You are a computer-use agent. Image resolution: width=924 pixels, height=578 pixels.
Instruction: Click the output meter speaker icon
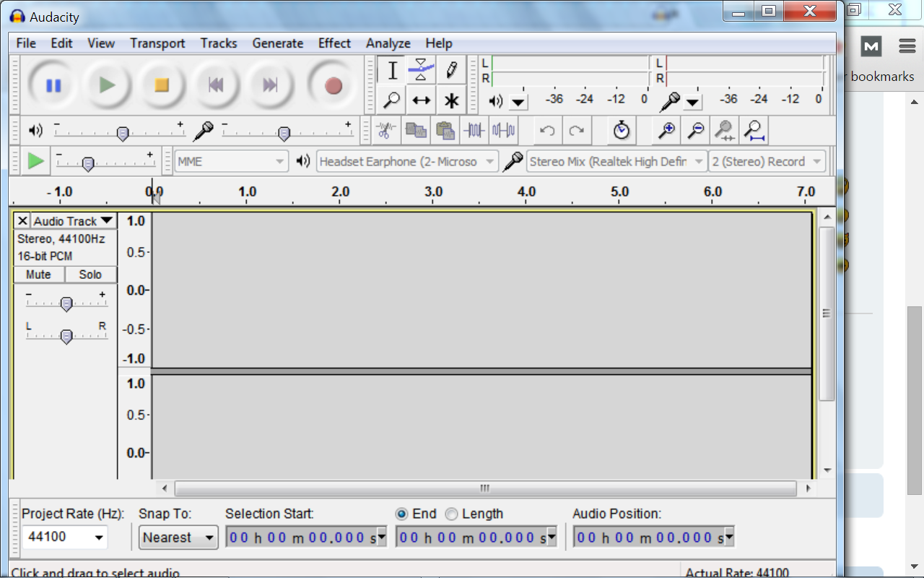coord(496,100)
